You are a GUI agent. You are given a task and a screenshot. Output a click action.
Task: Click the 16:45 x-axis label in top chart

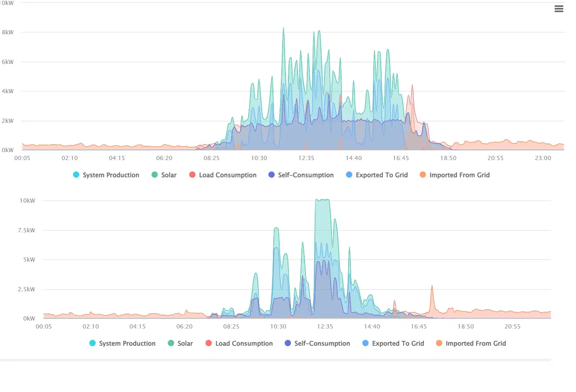[401, 158]
